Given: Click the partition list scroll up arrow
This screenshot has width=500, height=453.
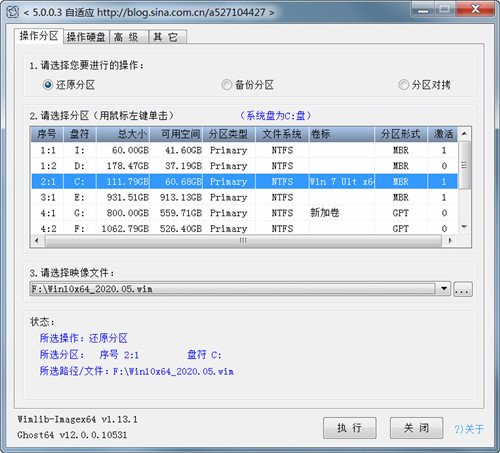Looking at the screenshot, I should click(x=464, y=134).
